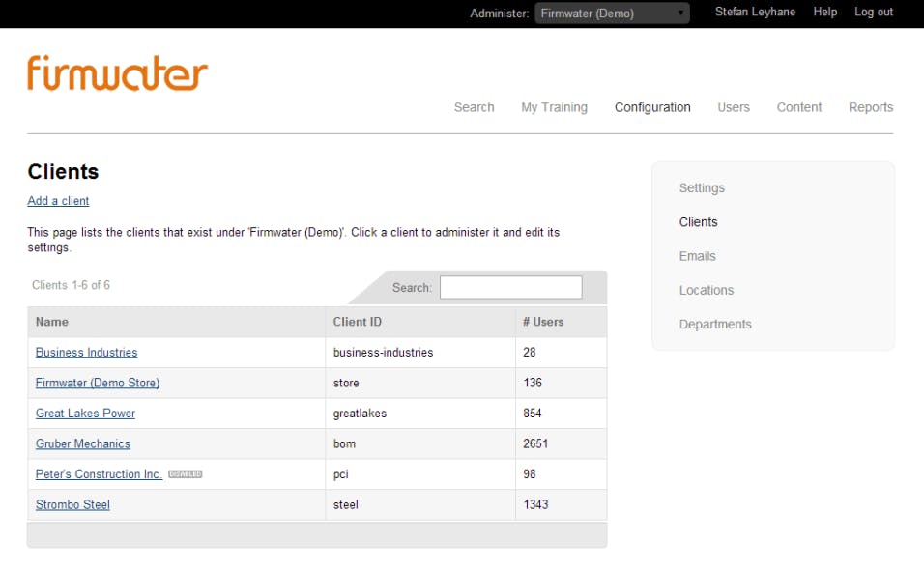Open Emails in the side menu
This screenshot has width=924, height=571.
tap(697, 256)
